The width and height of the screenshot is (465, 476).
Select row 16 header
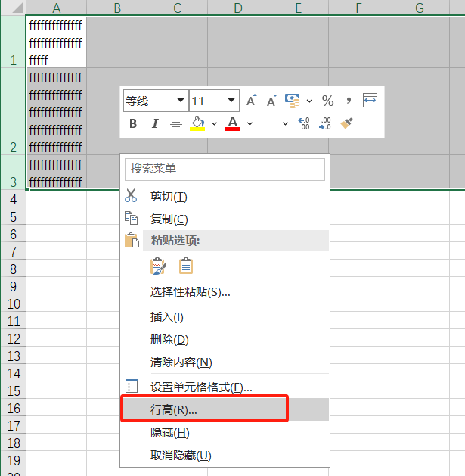pyautogui.click(x=13, y=409)
